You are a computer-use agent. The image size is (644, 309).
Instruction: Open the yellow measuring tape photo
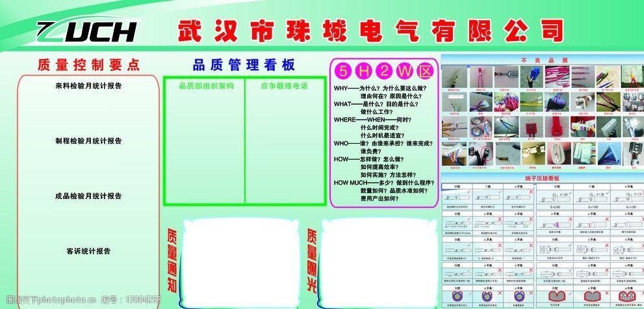(532, 101)
